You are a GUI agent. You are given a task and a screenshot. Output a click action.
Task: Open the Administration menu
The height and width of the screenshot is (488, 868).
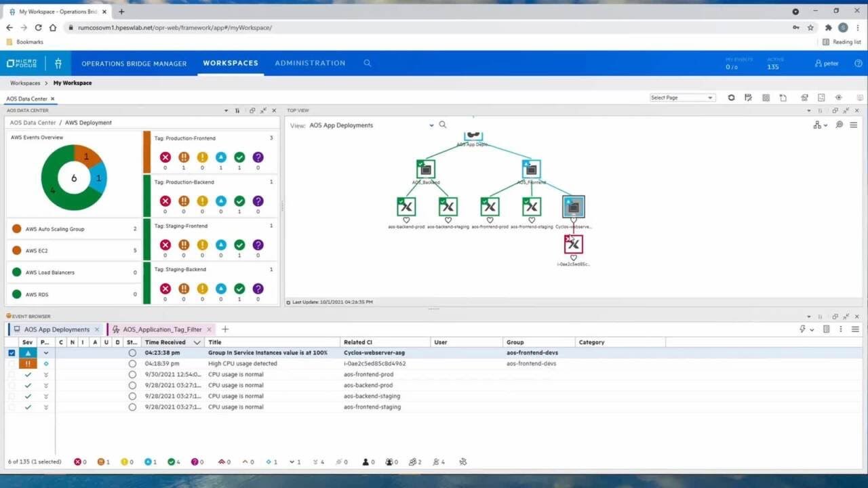click(x=310, y=63)
